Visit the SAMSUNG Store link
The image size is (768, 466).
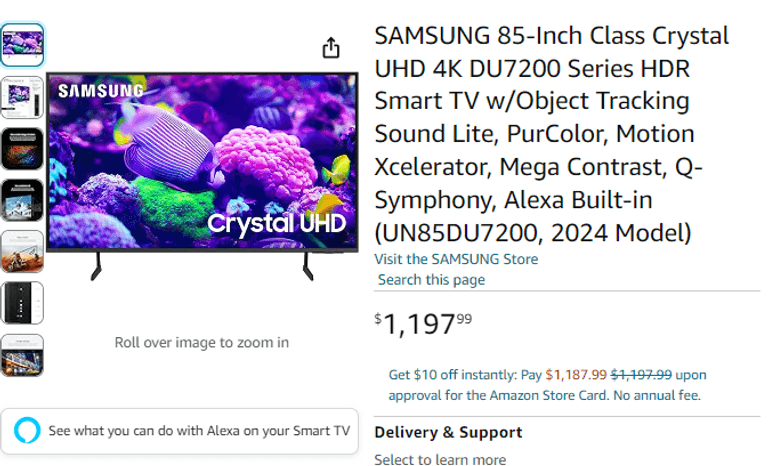[456, 259]
